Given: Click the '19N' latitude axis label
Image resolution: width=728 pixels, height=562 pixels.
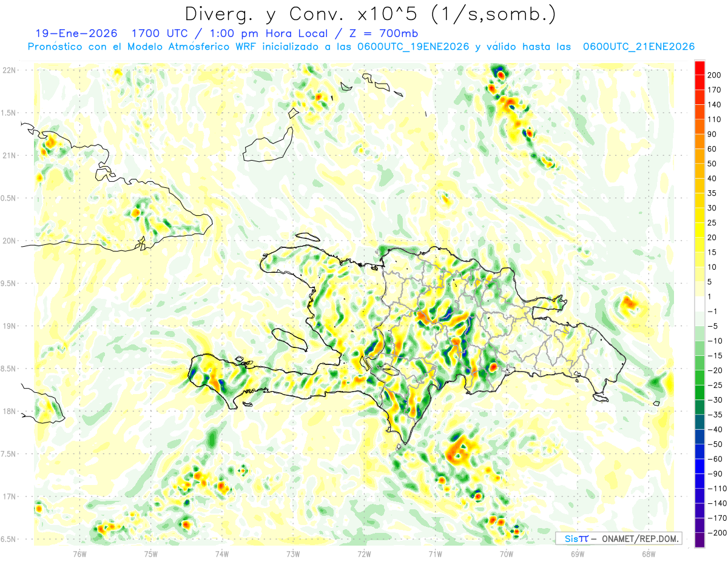Looking at the screenshot, I should pos(9,326).
